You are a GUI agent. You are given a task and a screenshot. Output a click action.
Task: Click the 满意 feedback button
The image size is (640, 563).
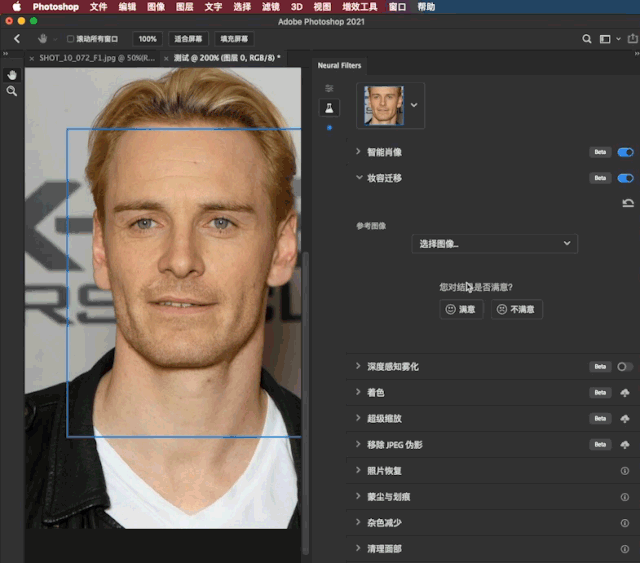coord(461,309)
